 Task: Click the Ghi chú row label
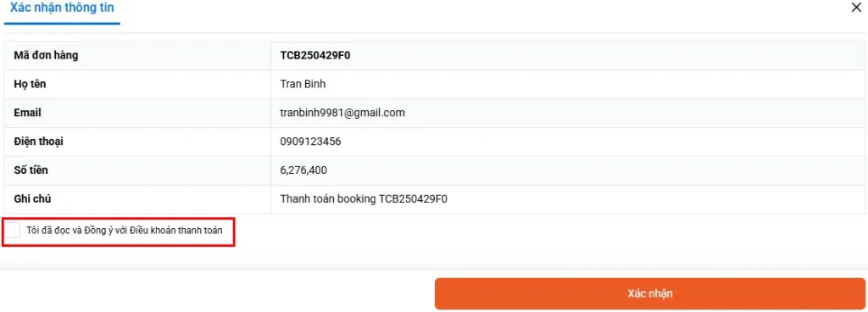33,199
